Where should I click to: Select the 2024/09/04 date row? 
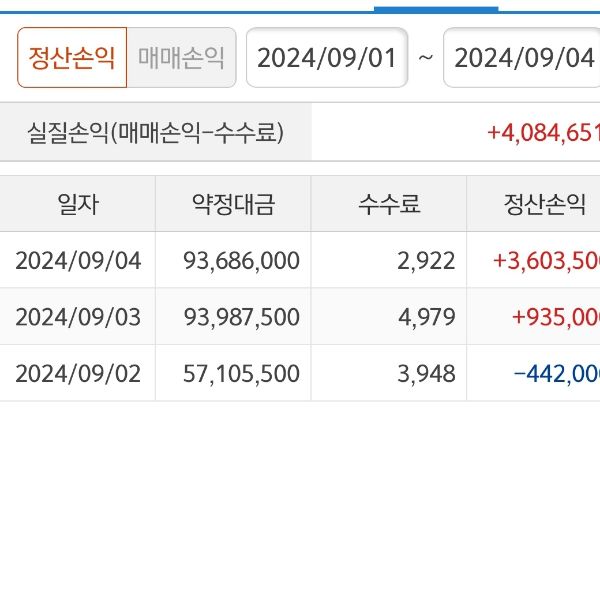78,261
